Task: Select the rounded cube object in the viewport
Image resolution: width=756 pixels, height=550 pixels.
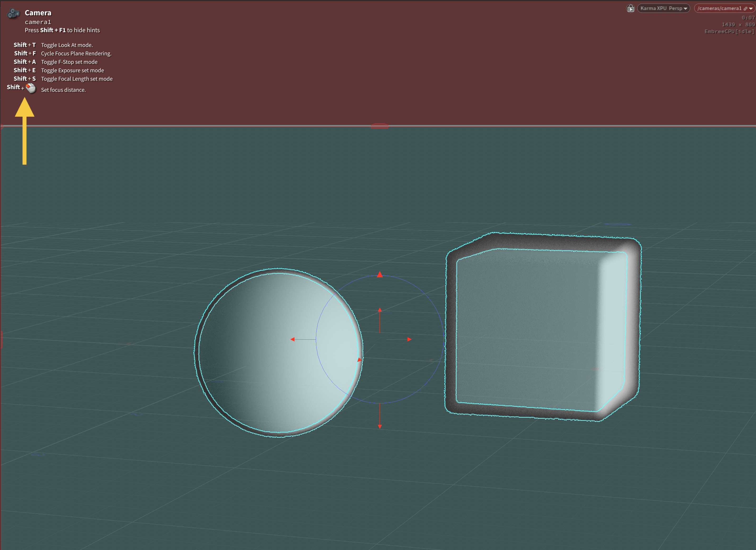Action: [x=543, y=327]
